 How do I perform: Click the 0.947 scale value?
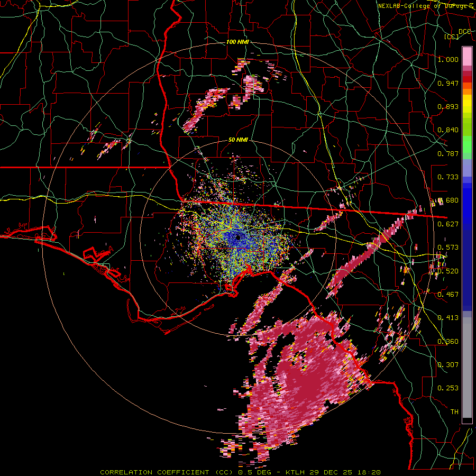(x=448, y=83)
